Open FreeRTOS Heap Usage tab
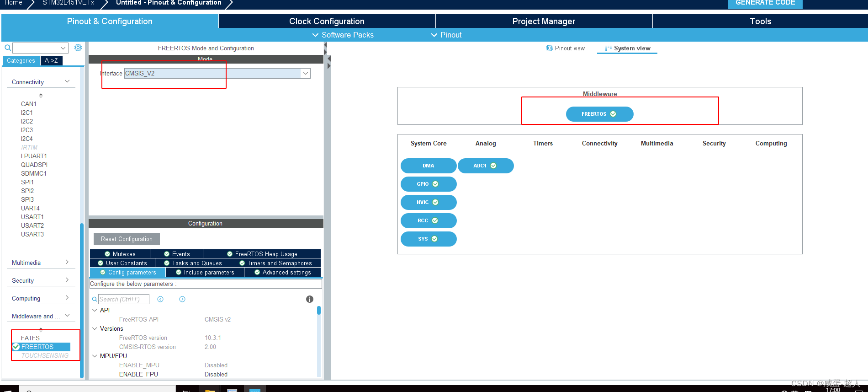Viewport: 868px width, 392px height. tap(262, 254)
